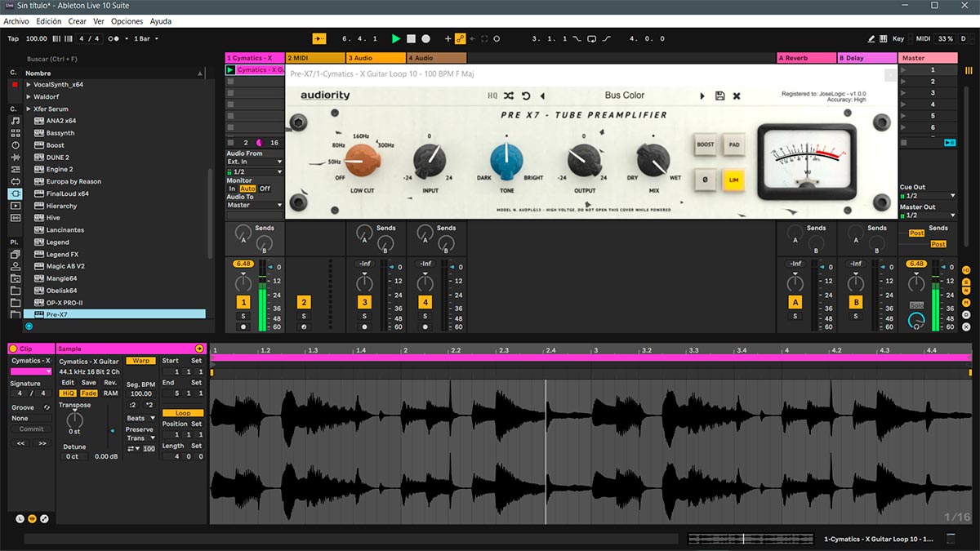Open the Master Out 1/2 dropdown

[x=928, y=216]
